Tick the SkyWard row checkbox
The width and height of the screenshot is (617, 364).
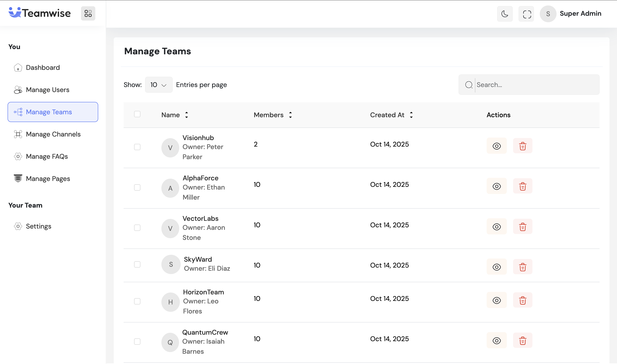click(137, 264)
